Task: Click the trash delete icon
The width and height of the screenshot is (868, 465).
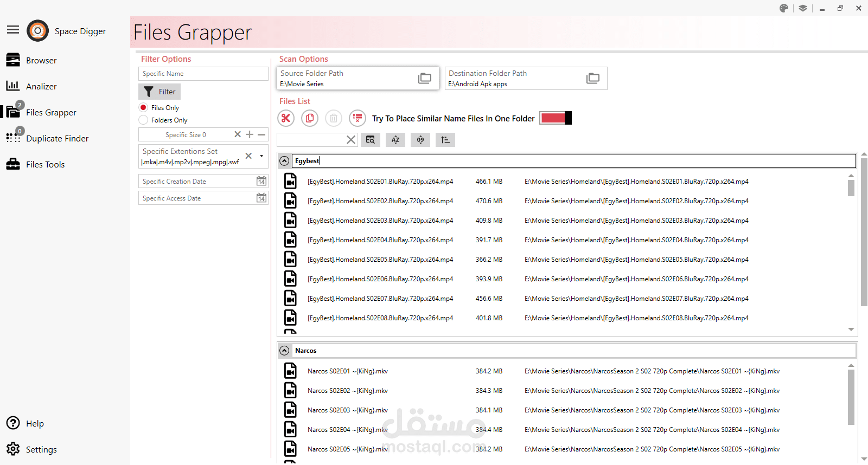Action: pyautogui.click(x=334, y=118)
